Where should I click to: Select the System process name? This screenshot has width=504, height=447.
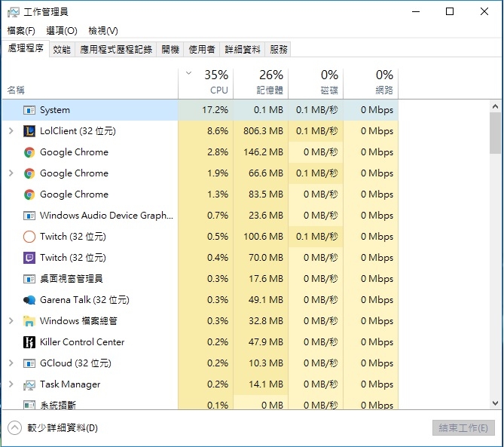click(55, 110)
